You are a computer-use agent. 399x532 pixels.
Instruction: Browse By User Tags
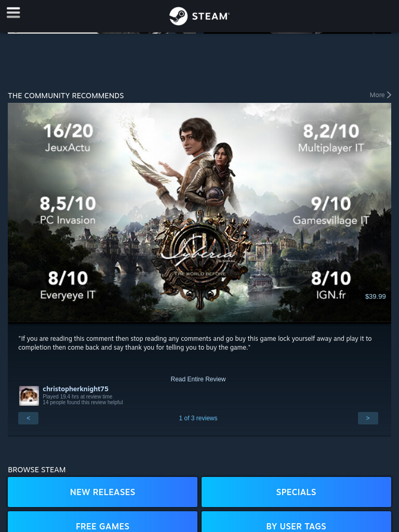(x=296, y=523)
